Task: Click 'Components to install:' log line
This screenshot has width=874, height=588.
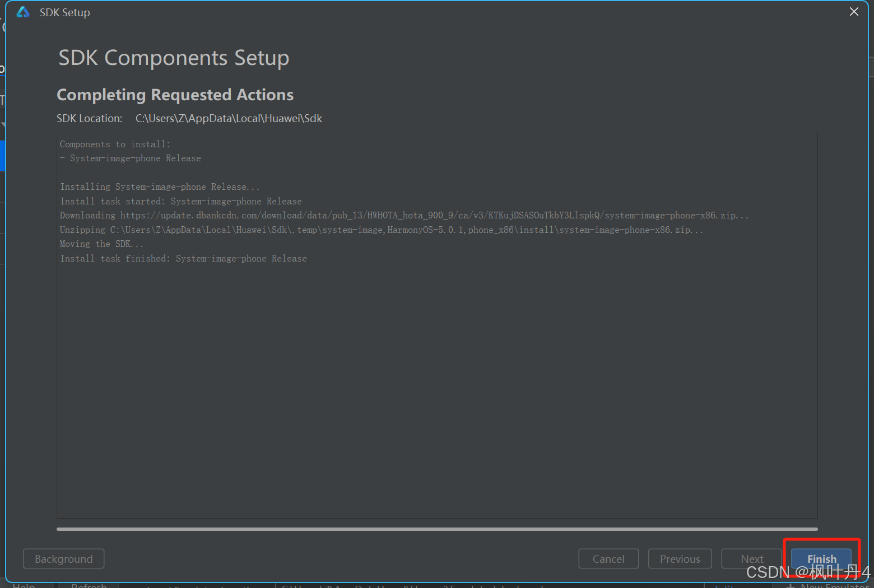Action: (x=115, y=144)
